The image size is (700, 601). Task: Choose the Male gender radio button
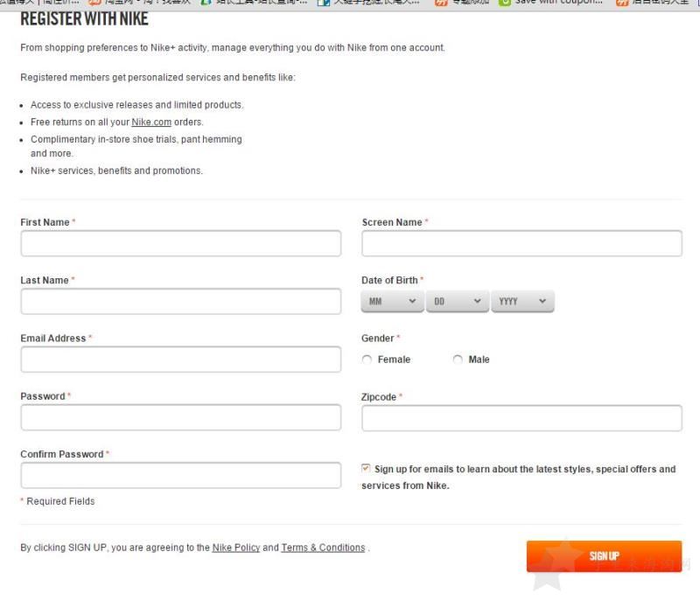tap(458, 360)
